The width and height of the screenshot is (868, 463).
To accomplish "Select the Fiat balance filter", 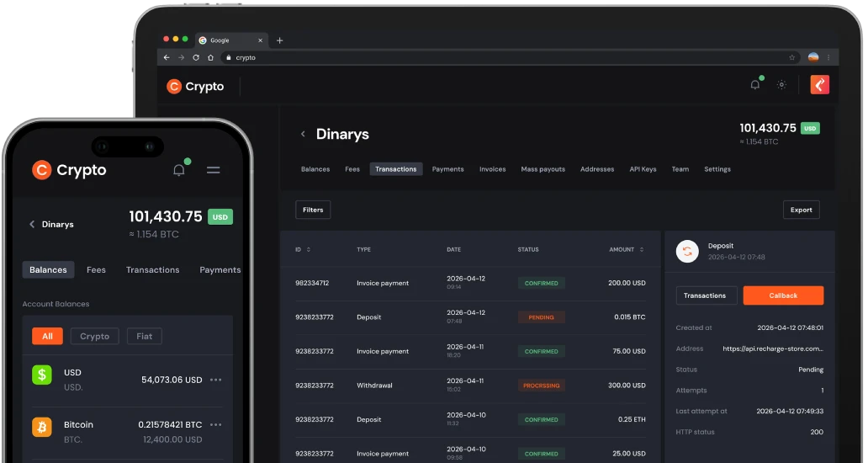I will pos(145,336).
